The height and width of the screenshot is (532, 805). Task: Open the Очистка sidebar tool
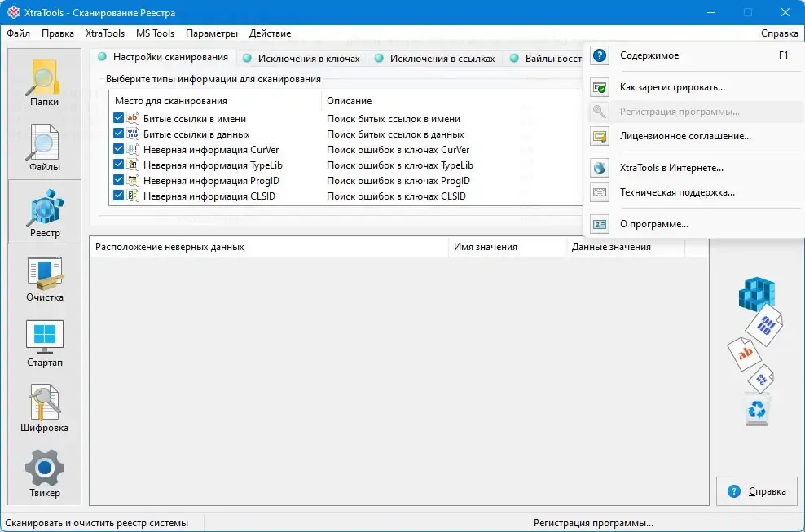(x=45, y=278)
